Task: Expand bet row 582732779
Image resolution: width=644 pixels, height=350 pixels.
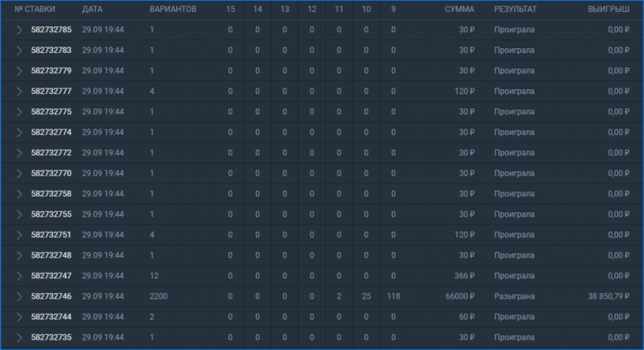Action: [19, 71]
